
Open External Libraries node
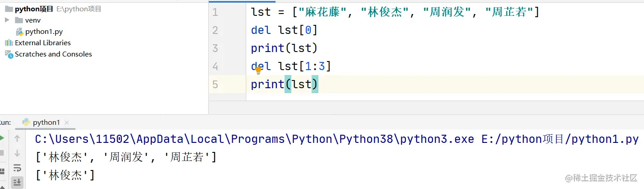click(43, 43)
